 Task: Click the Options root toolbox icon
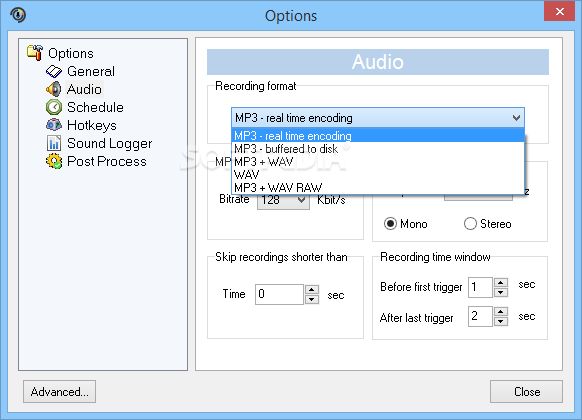pos(35,53)
